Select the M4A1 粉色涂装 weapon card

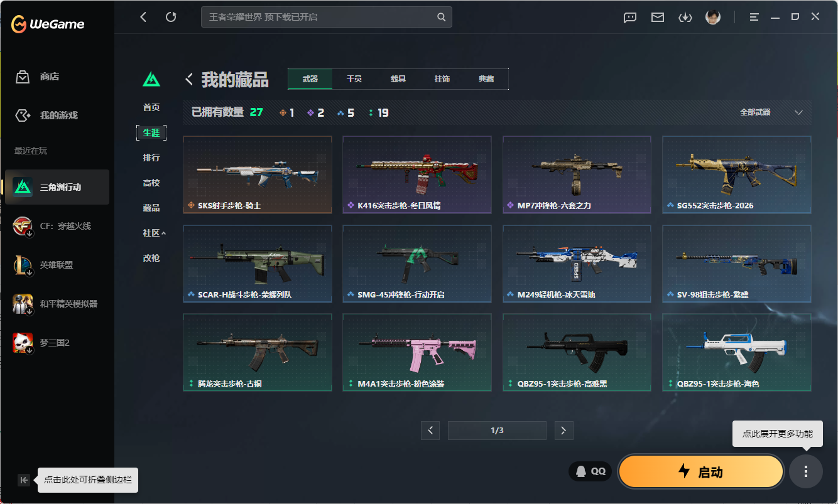click(417, 352)
